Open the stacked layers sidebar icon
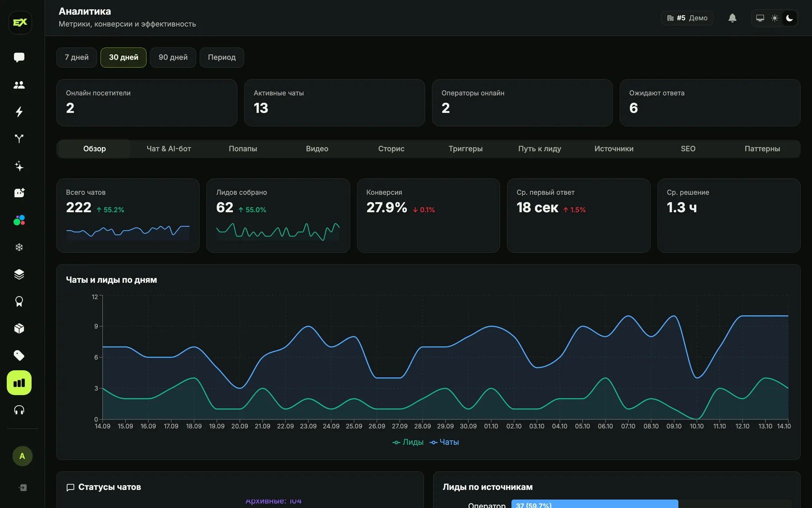812x508 pixels. pos(19,275)
